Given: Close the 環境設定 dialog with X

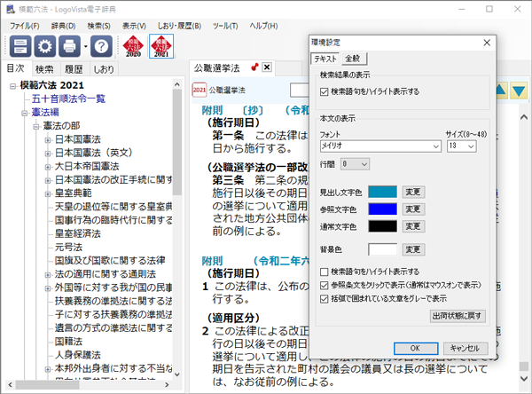Looking at the screenshot, I should [487, 43].
